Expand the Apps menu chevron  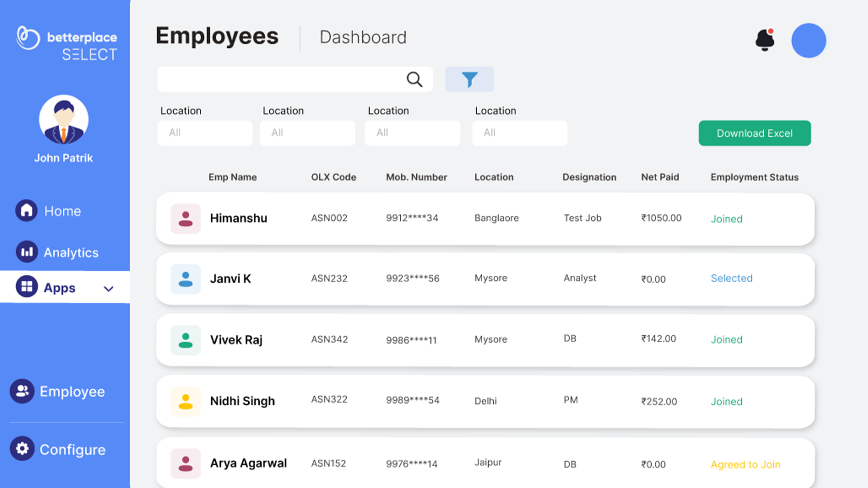click(108, 288)
